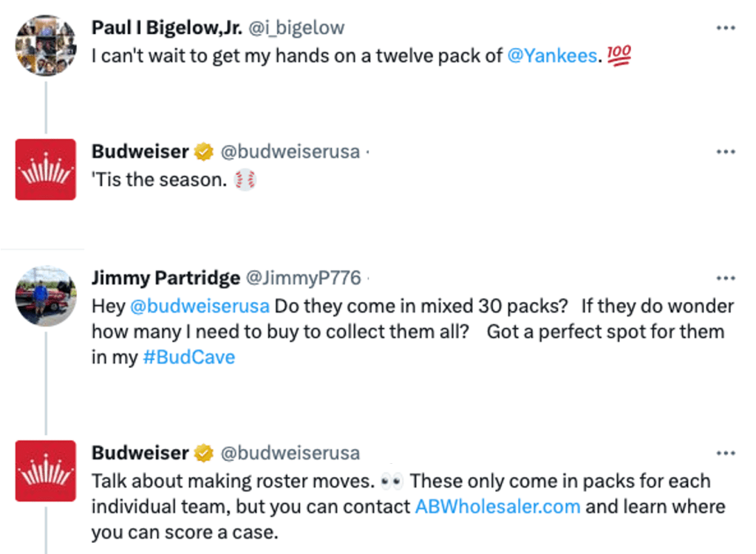The height and width of the screenshot is (554, 756).
Task: Expand more menu on Jimmy Partridge's tweet
Action: click(726, 278)
